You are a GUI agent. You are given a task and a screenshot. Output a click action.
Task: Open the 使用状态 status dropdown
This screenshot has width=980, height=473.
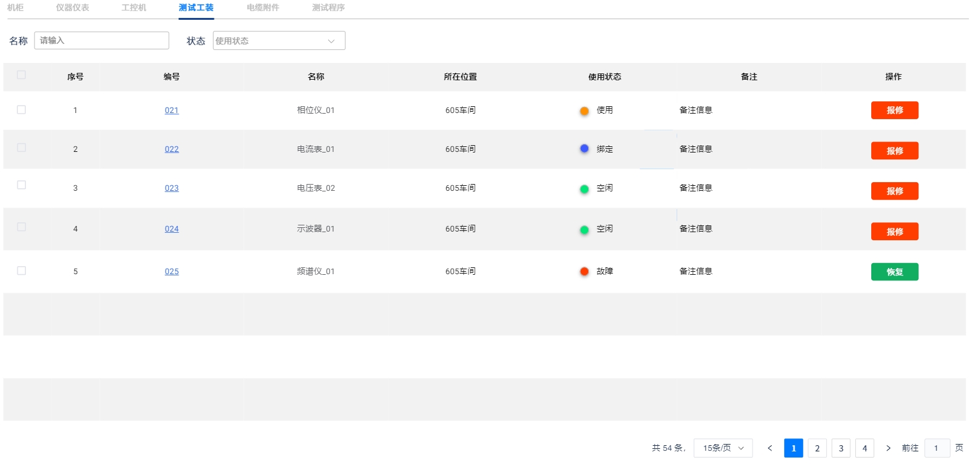279,41
